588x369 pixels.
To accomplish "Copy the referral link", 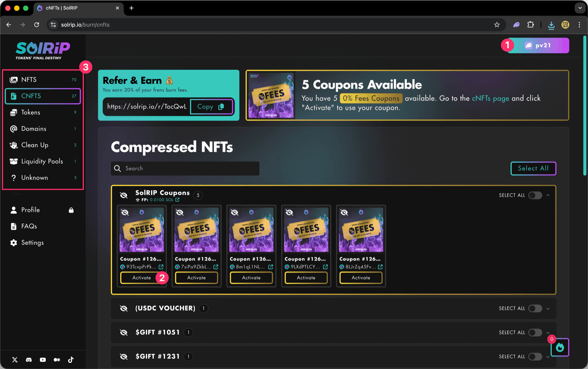I will pos(211,107).
